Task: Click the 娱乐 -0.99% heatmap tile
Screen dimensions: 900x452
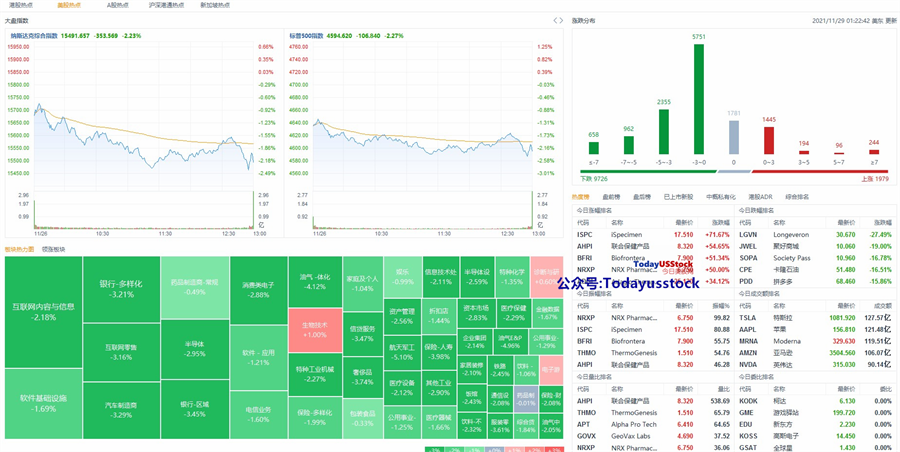Action: click(402, 277)
